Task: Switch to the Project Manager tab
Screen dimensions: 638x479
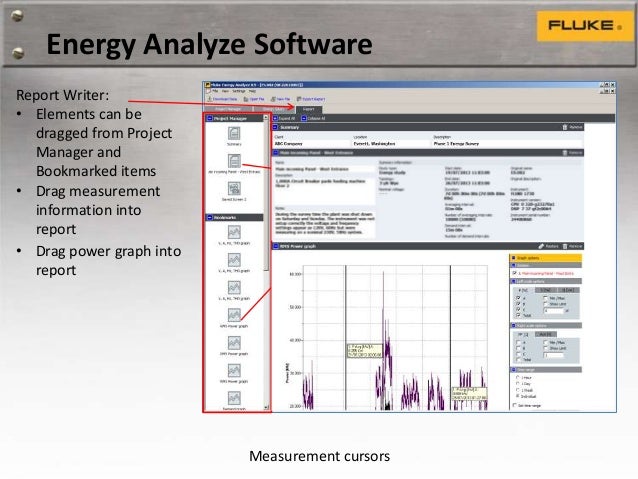Action: (x=228, y=109)
